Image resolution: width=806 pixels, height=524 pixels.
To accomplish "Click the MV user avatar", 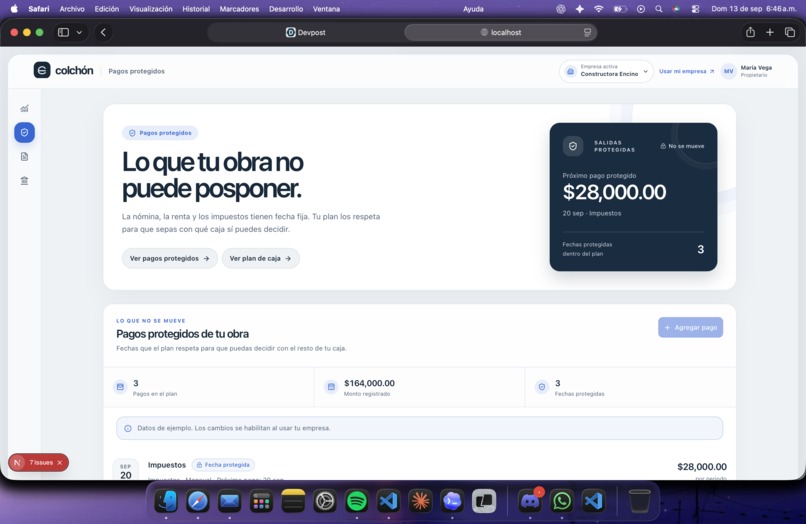I will pyautogui.click(x=728, y=71).
